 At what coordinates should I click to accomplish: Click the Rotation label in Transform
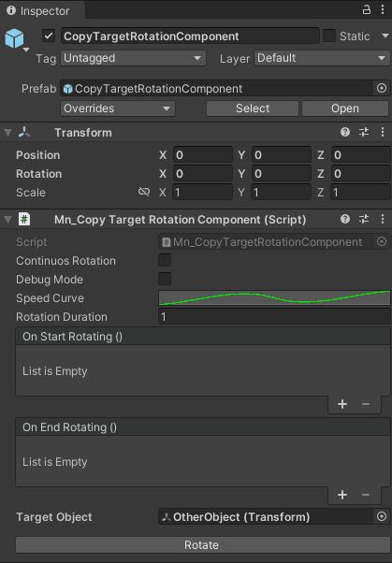(x=38, y=173)
